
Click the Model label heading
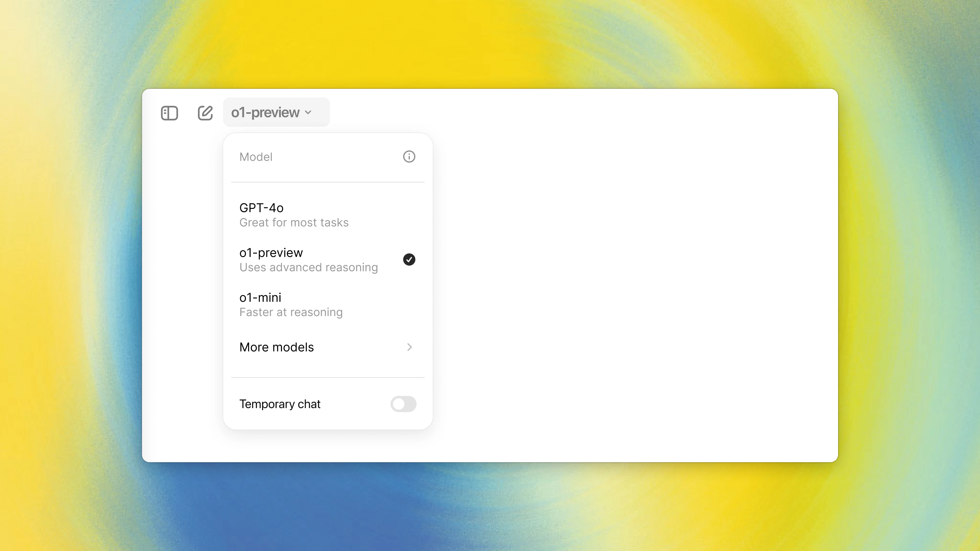pos(256,157)
